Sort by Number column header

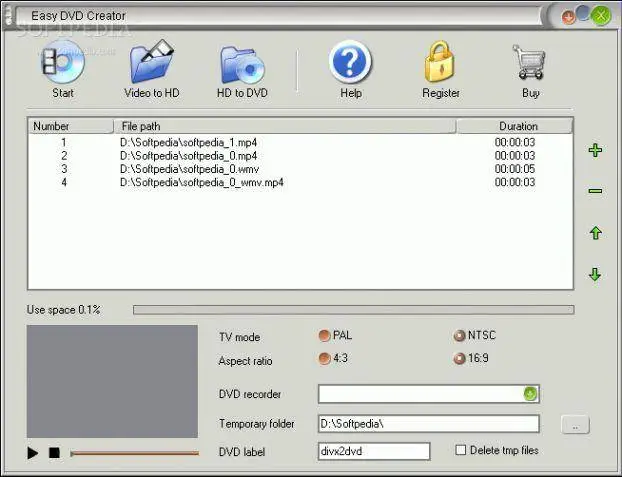click(71, 126)
